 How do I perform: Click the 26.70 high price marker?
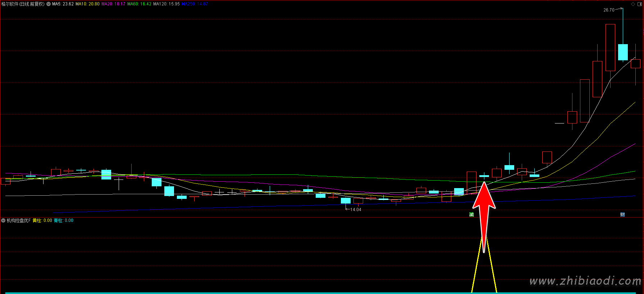[x=609, y=10]
